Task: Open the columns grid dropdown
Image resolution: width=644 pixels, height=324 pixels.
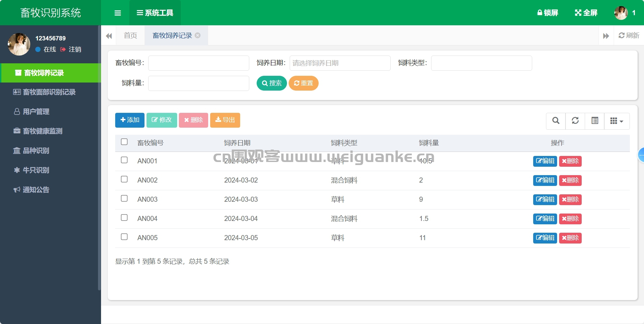Action: click(617, 121)
